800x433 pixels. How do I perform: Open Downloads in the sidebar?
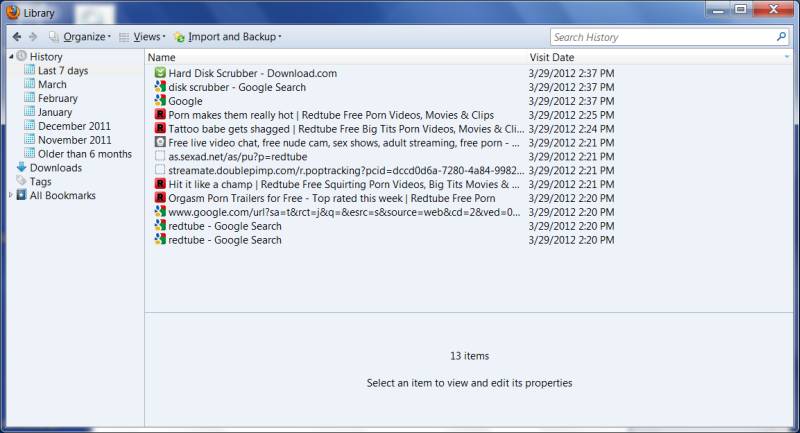coord(56,167)
